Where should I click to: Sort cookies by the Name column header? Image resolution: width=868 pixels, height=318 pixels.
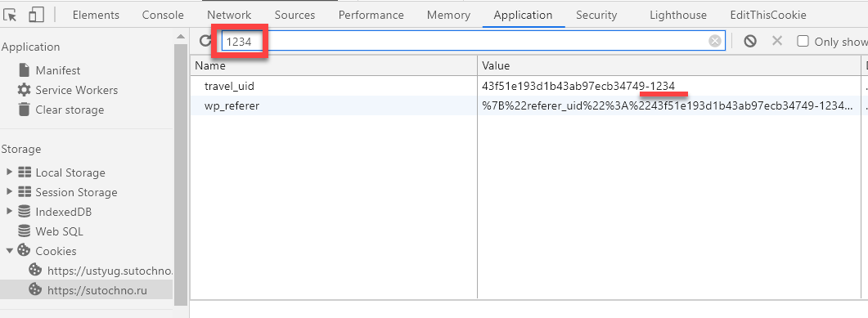click(x=334, y=66)
